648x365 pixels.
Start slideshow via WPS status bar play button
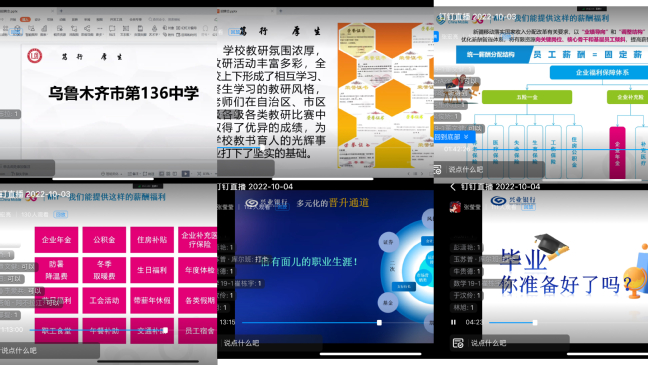point(186,174)
